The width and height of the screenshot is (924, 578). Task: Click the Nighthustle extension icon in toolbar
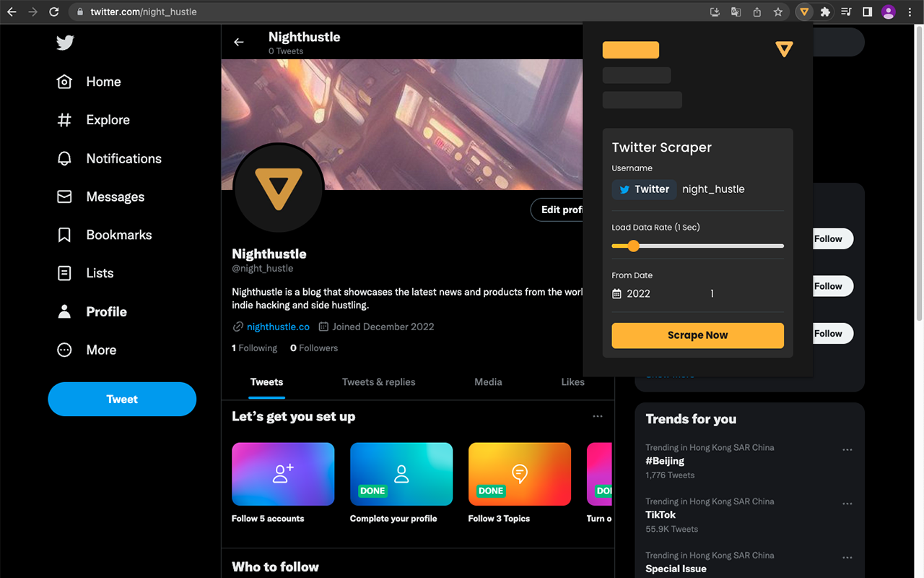click(803, 12)
